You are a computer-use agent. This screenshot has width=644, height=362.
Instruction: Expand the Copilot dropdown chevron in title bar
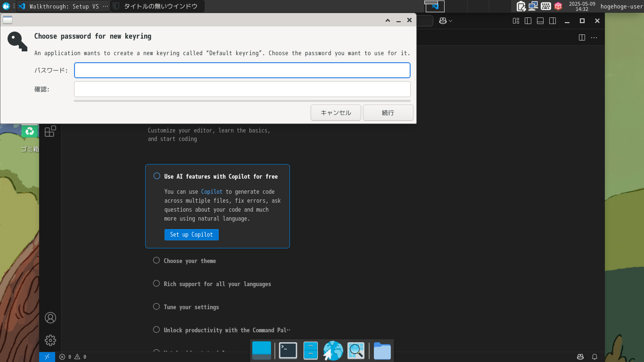[x=451, y=21]
